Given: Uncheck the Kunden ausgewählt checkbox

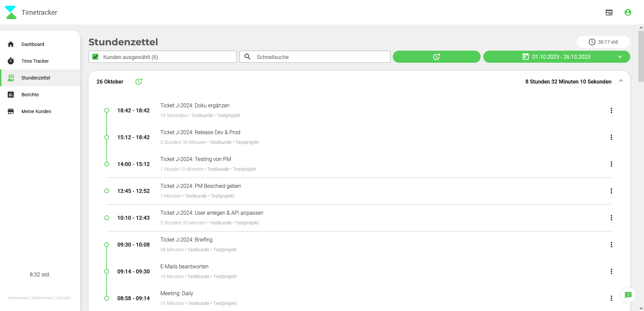Looking at the screenshot, I should 95,57.
